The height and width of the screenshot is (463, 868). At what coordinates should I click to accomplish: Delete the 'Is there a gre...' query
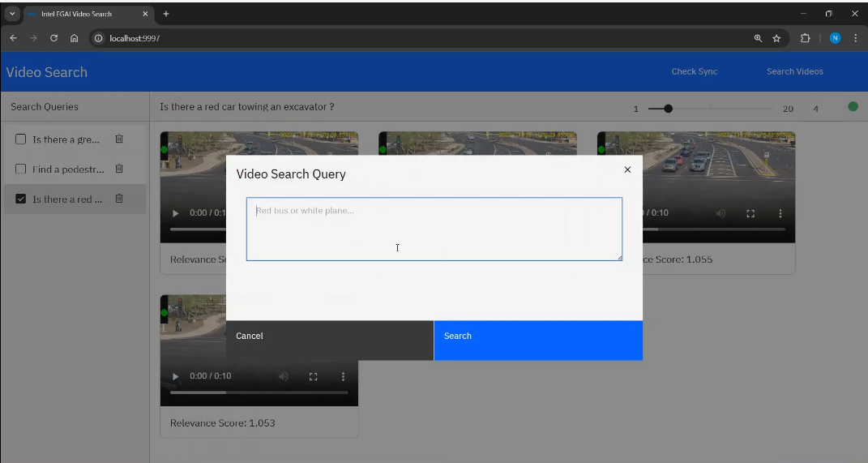point(119,139)
